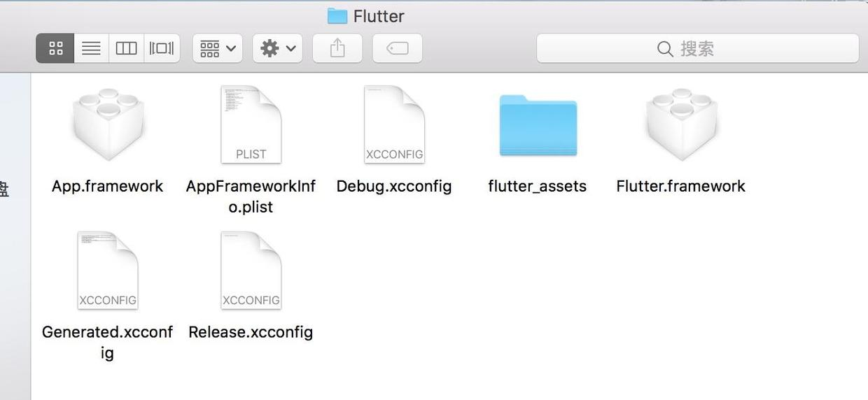
Task: Click the Release.xcconfig name label
Action: (x=251, y=332)
